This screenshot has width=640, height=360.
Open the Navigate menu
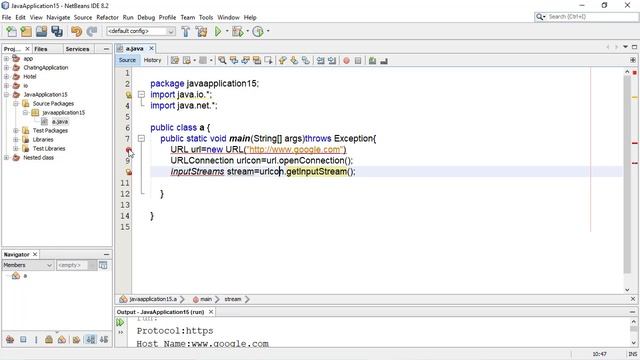(x=58, y=18)
